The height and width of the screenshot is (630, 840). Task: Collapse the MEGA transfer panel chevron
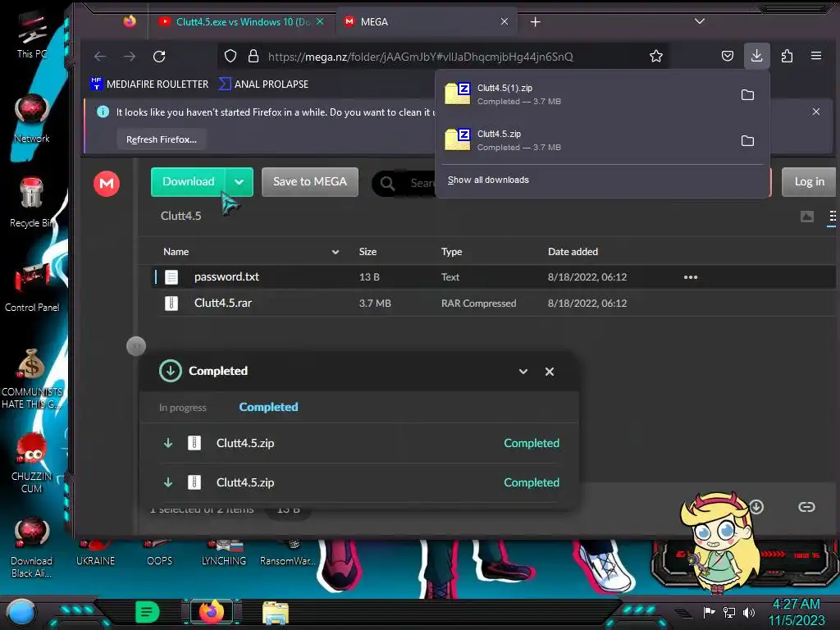click(523, 372)
